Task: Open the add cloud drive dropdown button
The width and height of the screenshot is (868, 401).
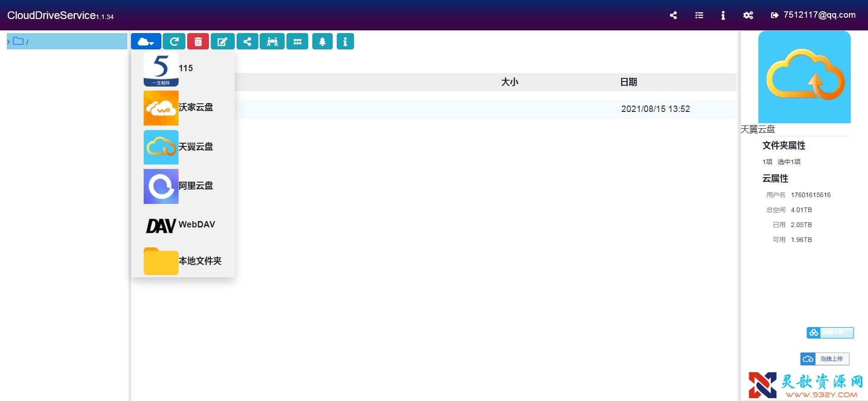Action: (145, 42)
